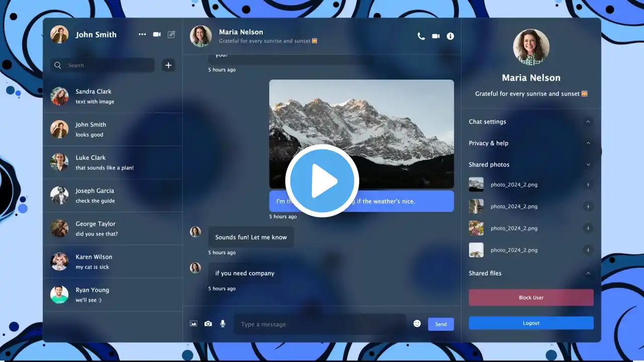Open the three-dots more menu beside John Smith
Viewport: 644px width, 362px height.
click(142, 34)
